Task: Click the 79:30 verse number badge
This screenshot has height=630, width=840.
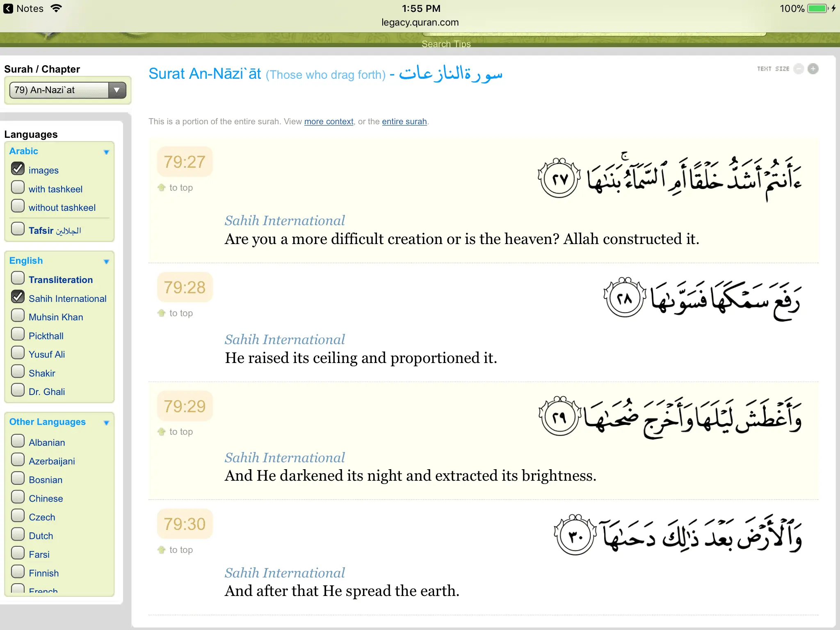Action: click(185, 524)
